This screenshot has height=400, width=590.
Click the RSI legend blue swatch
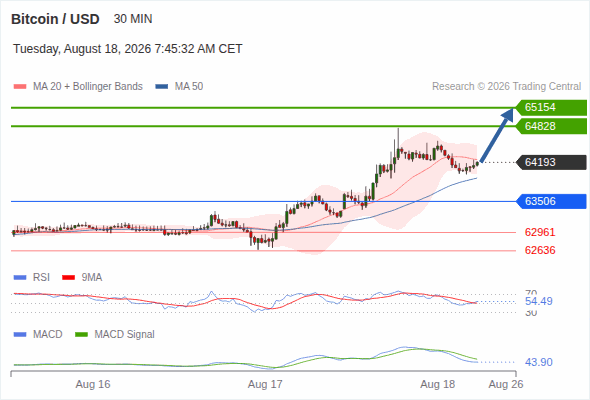[20, 278]
